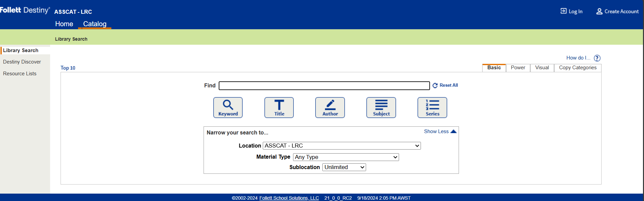The width and height of the screenshot is (644, 201).
Task: Click the Show Less link text
Action: [436, 131]
